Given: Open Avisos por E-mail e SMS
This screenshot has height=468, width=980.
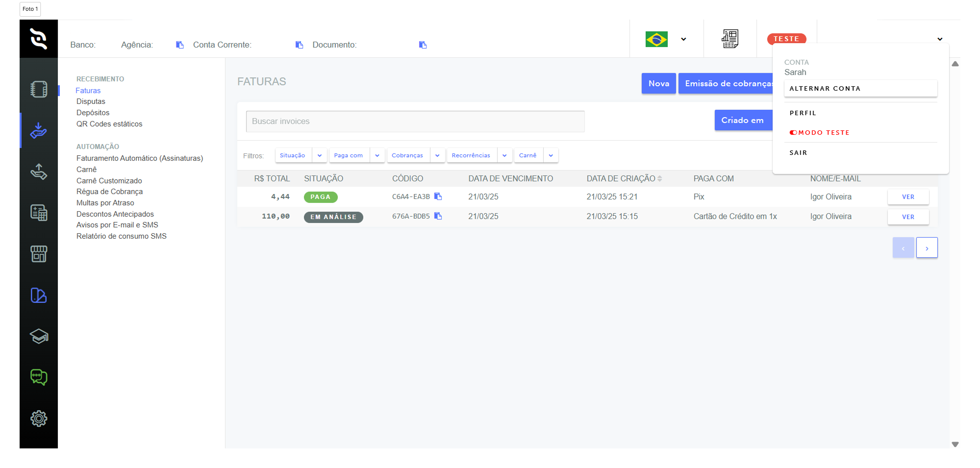Looking at the screenshot, I should pos(117,225).
